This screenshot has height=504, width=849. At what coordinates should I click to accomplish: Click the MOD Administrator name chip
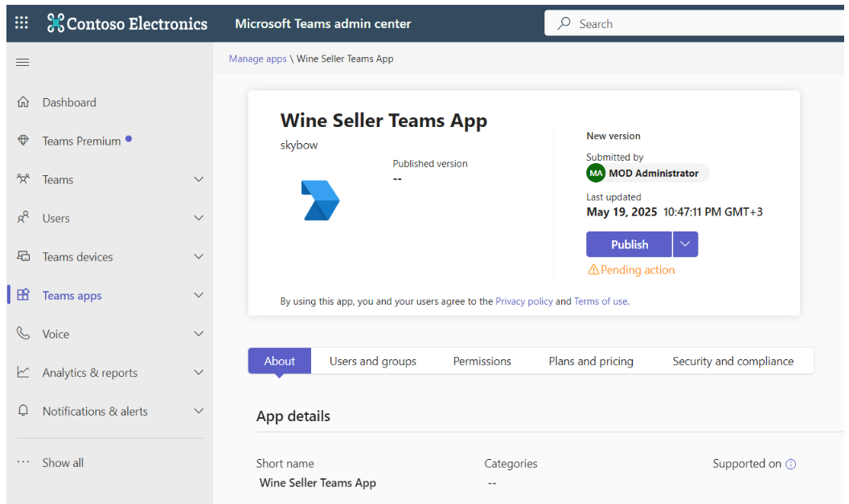647,174
